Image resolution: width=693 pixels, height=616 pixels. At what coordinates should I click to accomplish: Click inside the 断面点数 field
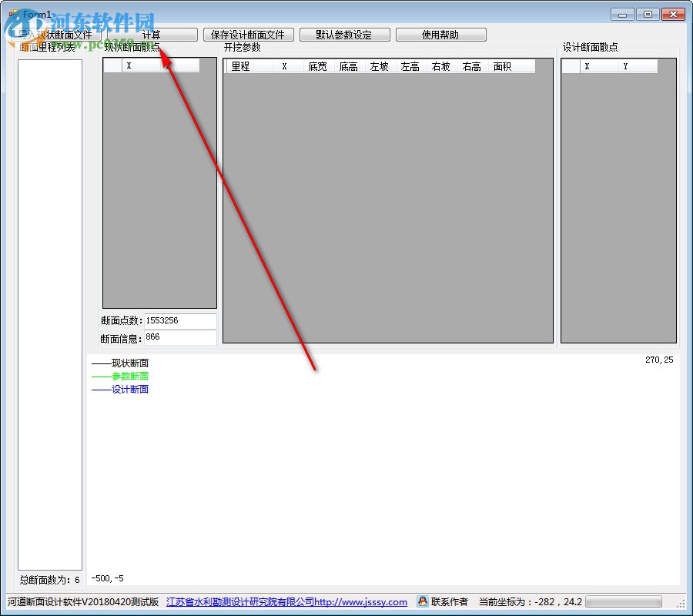point(180,321)
